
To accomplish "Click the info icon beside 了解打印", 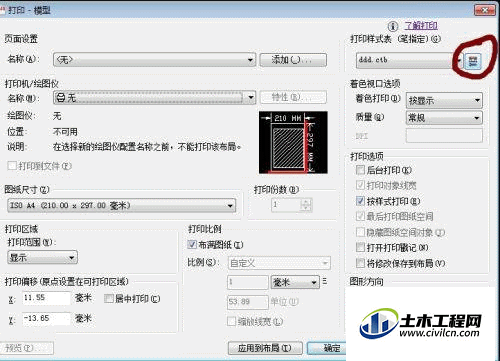I will 393,26.
